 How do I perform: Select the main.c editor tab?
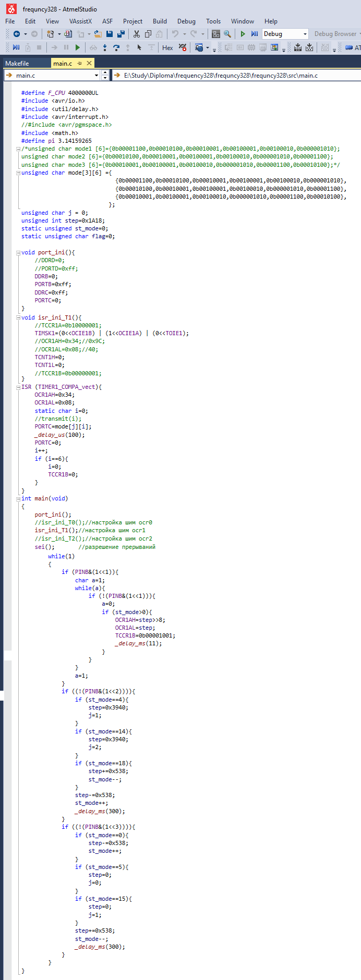coord(63,63)
